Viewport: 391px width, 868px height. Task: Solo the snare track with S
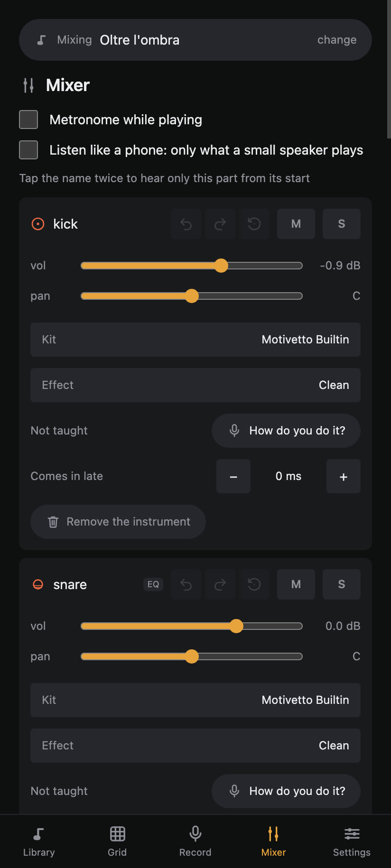tap(342, 584)
